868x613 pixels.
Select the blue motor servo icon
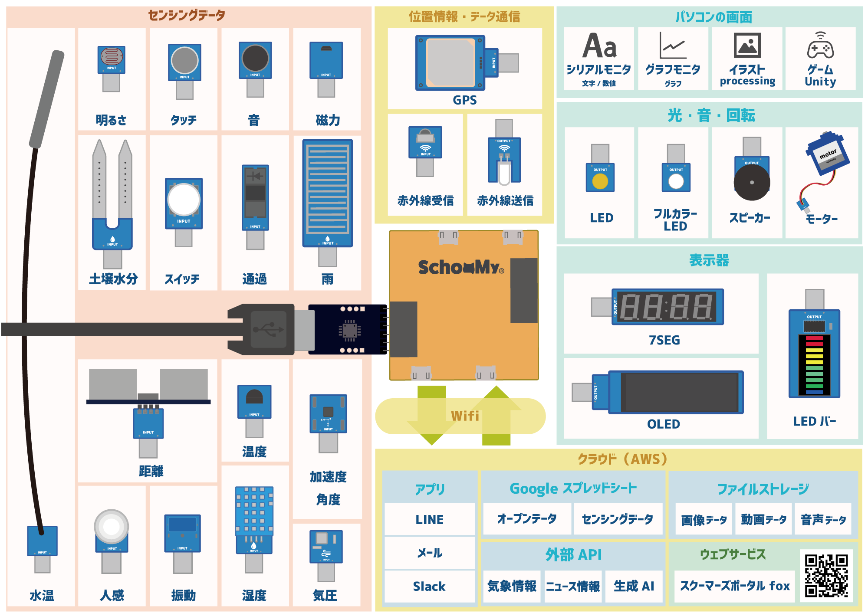827,154
